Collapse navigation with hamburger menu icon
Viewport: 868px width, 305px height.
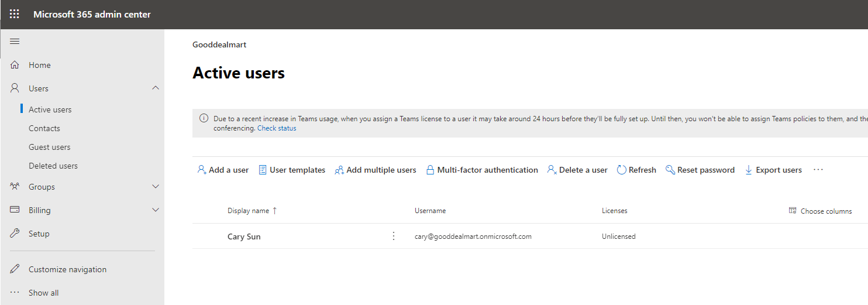(15, 41)
